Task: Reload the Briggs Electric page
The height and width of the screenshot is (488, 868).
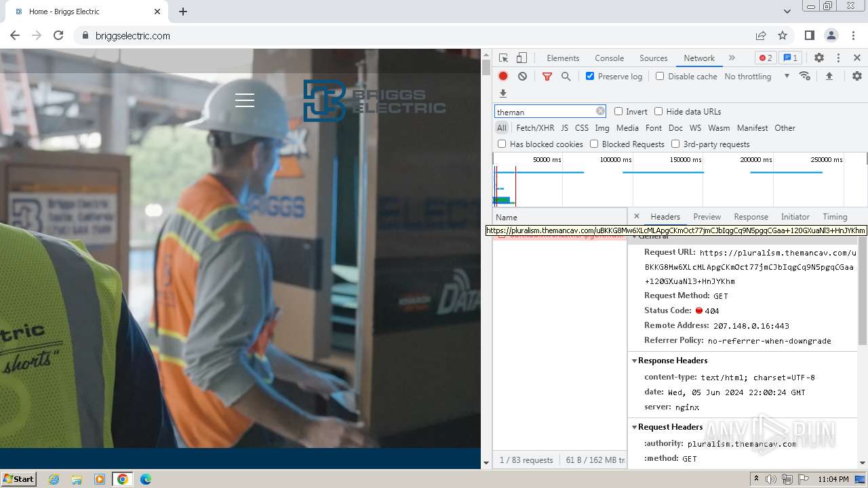Action: (58, 35)
